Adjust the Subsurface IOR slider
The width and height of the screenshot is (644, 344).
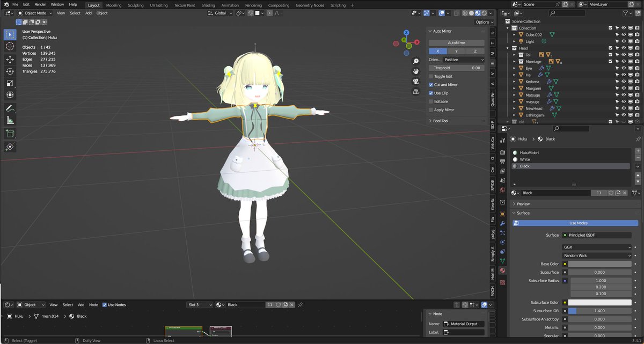(x=600, y=311)
